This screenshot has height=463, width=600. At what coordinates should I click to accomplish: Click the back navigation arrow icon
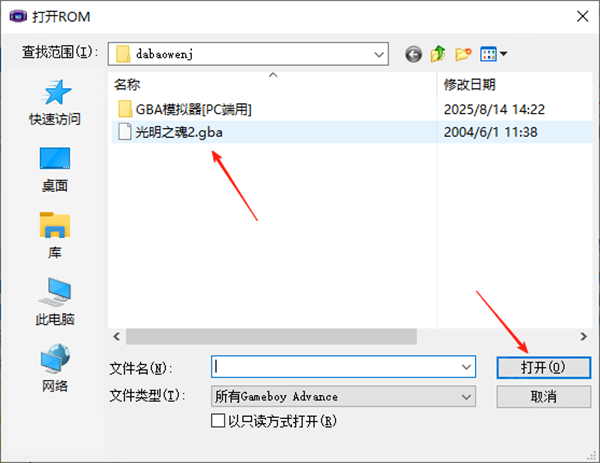[x=413, y=54]
